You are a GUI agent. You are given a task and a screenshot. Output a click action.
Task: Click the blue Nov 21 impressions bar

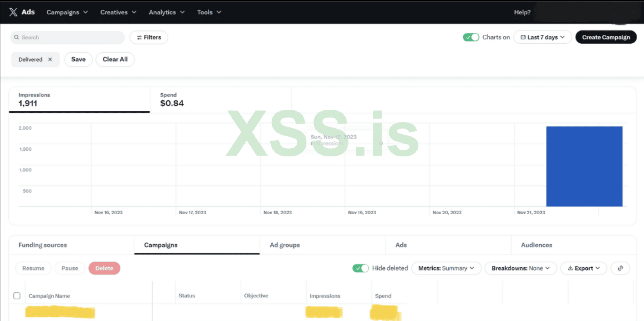tap(584, 166)
